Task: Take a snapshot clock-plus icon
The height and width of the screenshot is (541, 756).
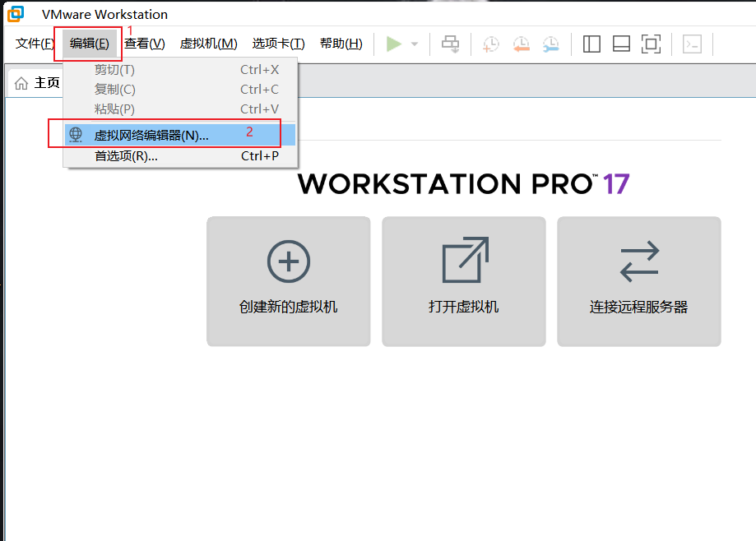Action: [491, 44]
